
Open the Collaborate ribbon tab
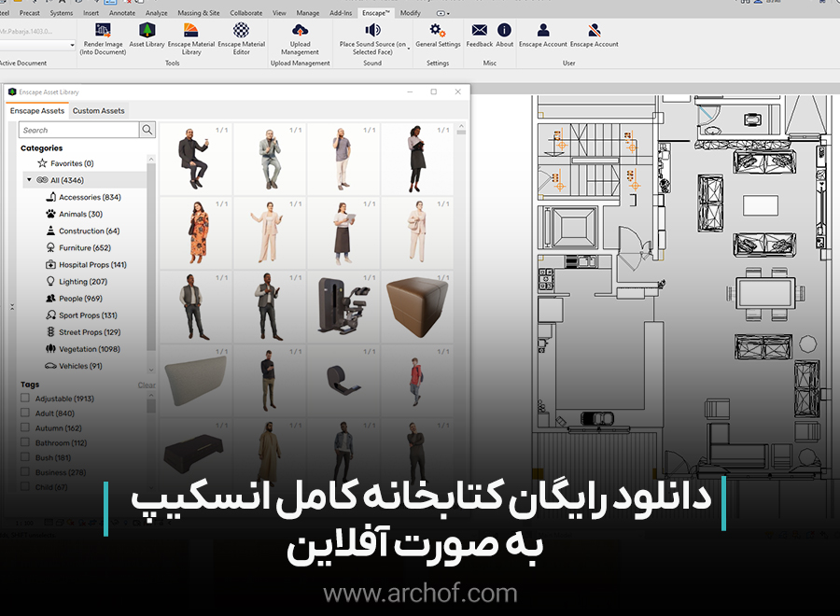point(246,13)
